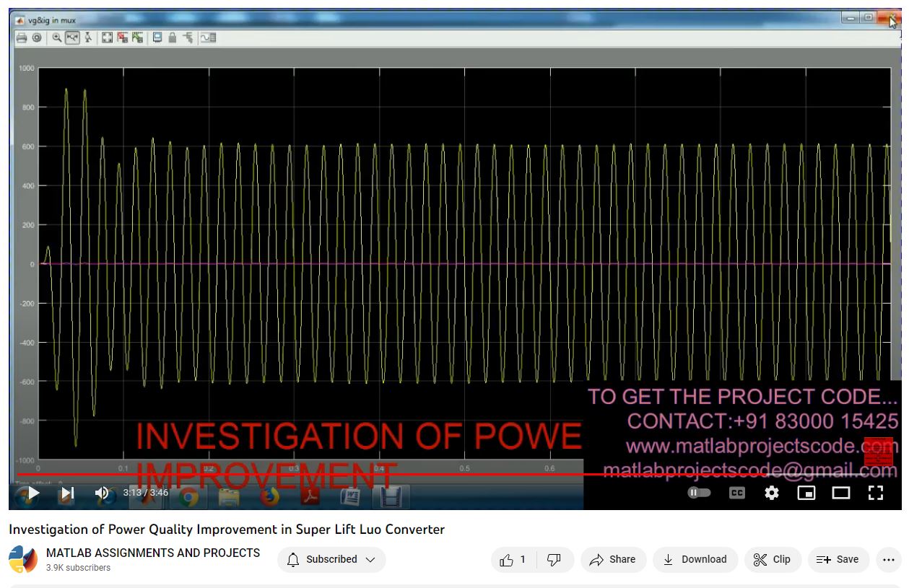The image size is (909, 588).
Task: Toggle the autoplay switch
Action: [699, 493]
